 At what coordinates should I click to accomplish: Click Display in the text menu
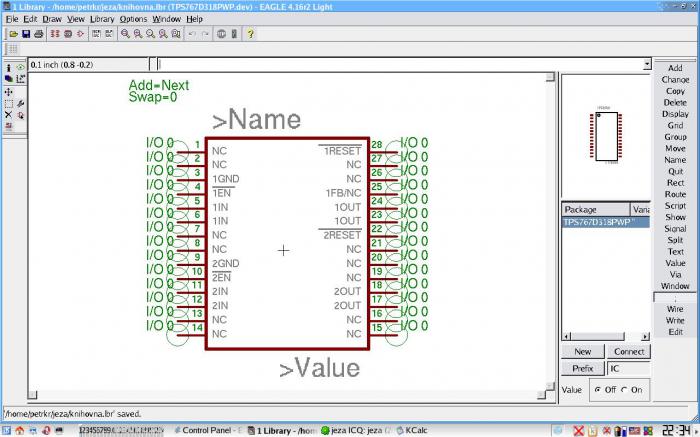[675, 114]
